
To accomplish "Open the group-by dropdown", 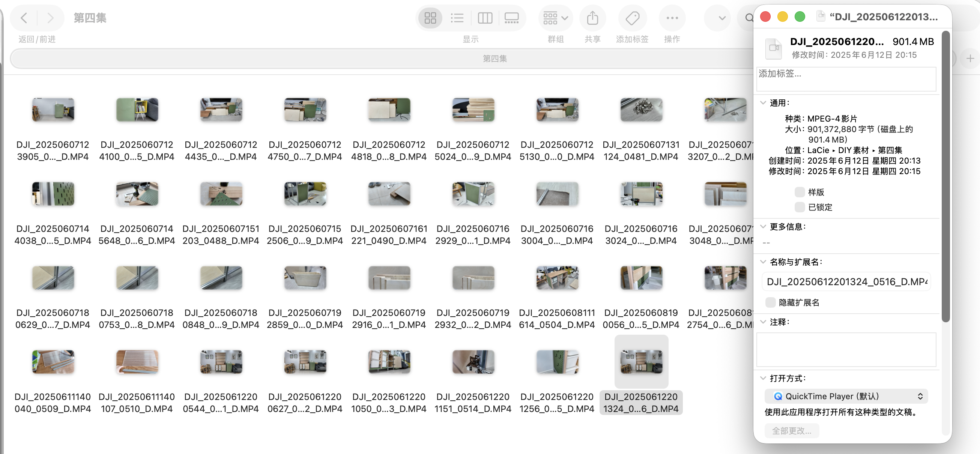I will [x=555, y=18].
